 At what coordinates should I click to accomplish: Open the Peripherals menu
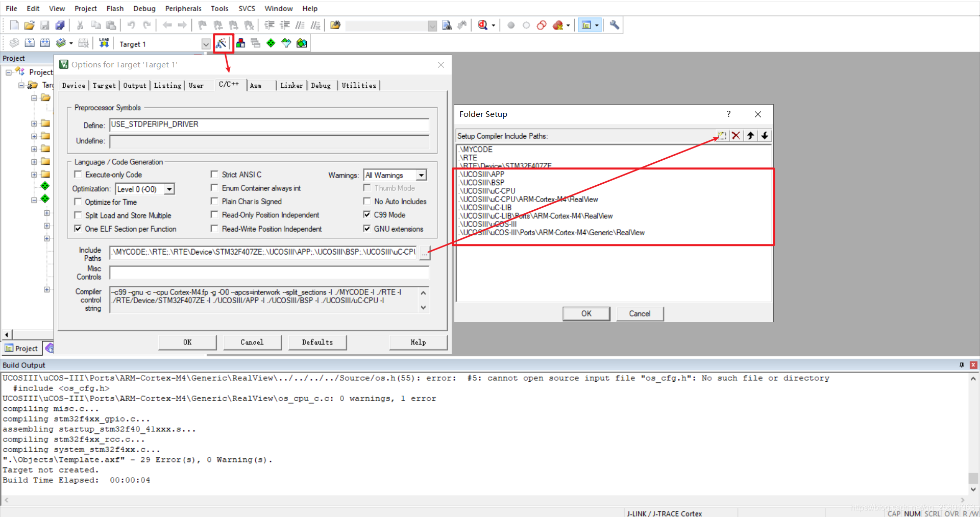[x=183, y=9]
